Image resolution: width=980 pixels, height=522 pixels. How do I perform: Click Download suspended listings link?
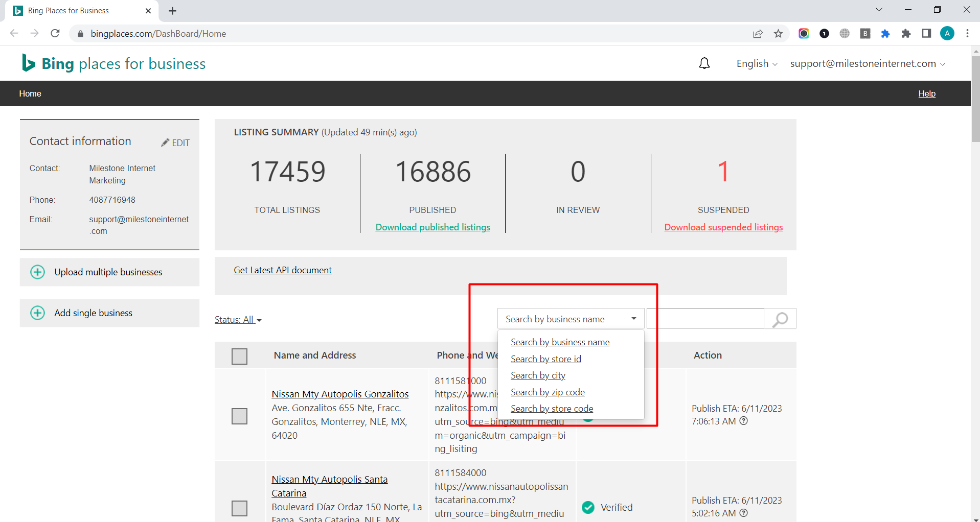point(723,227)
